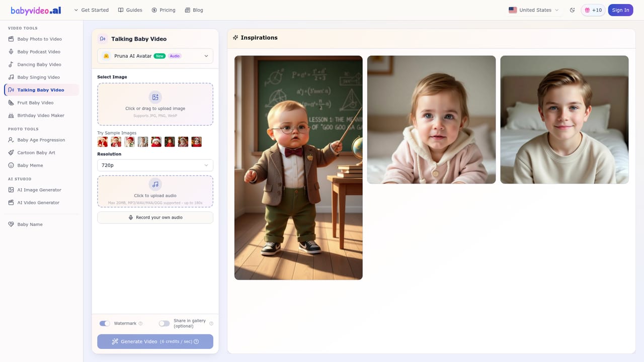The image size is (644, 362).
Task: Select the last sample image thumbnail
Action: click(x=196, y=142)
